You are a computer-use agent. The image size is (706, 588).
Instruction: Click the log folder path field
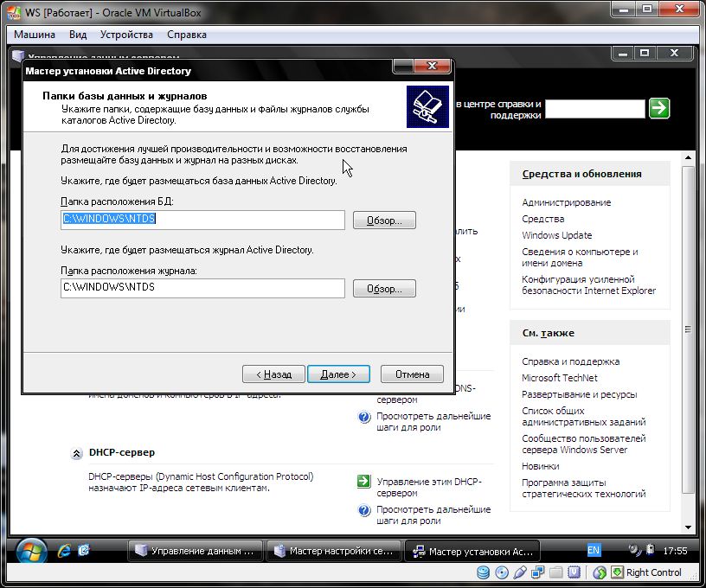[202, 288]
